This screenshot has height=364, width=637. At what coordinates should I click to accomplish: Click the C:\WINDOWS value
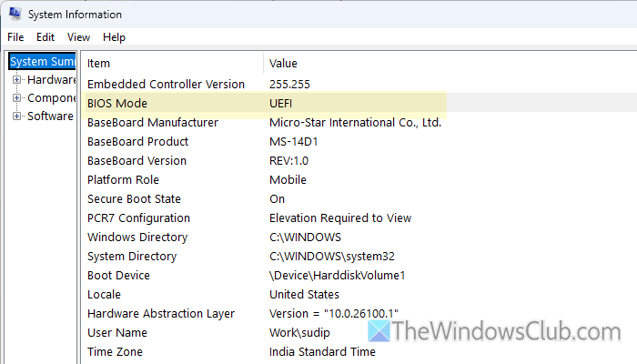click(x=305, y=237)
